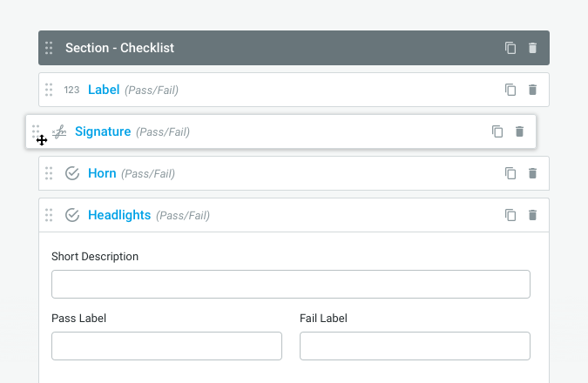Duplicate the Section - Checklist header
Screen dimensions: 588x383
tap(510, 48)
